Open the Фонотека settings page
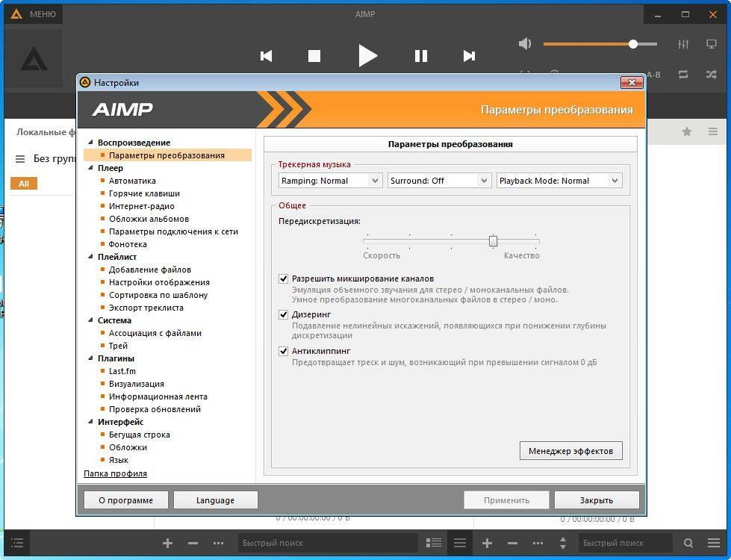Image resolution: width=731 pixels, height=560 pixels. pyautogui.click(x=128, y=244)
